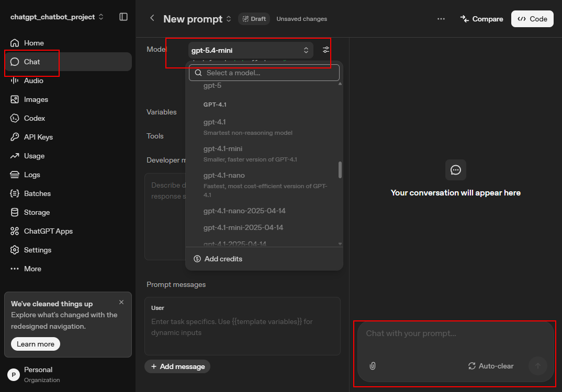Click the Logs icon

[14, 175]
